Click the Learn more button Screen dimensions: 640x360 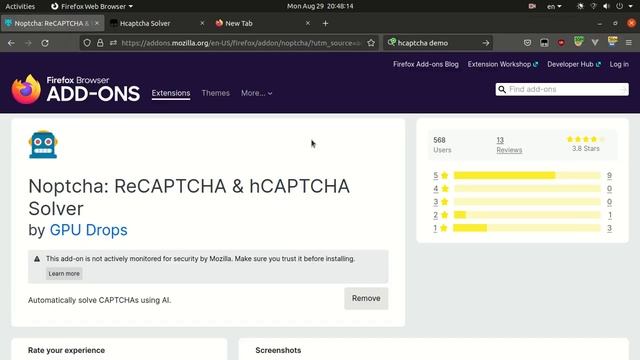coord(64,273)
